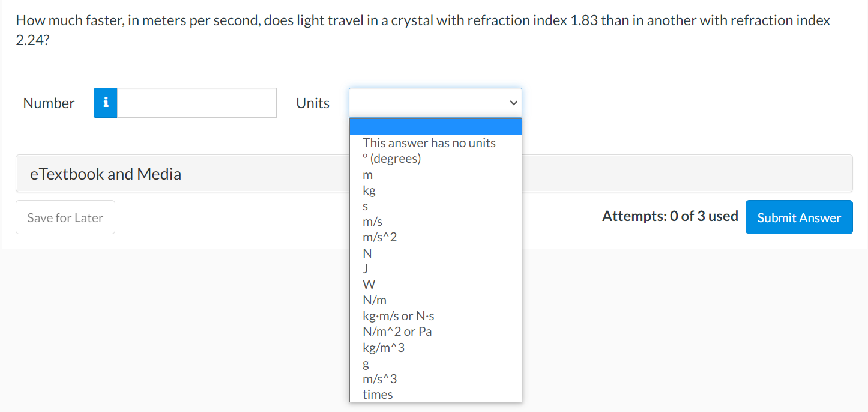868x412 pixels.
Task: Select "kg·m/s or N·s" option
Action: (x=399, y=315)
